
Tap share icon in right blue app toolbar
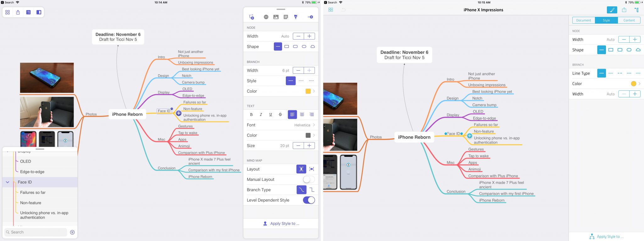(624, 10)
